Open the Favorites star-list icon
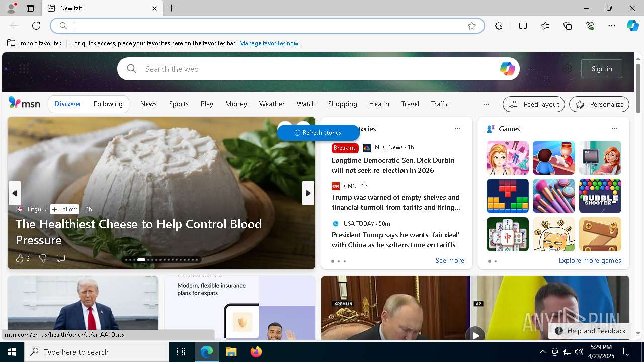The width and height of the screenshot is (644, 362). pyautogui.click(x=545, y=26)
